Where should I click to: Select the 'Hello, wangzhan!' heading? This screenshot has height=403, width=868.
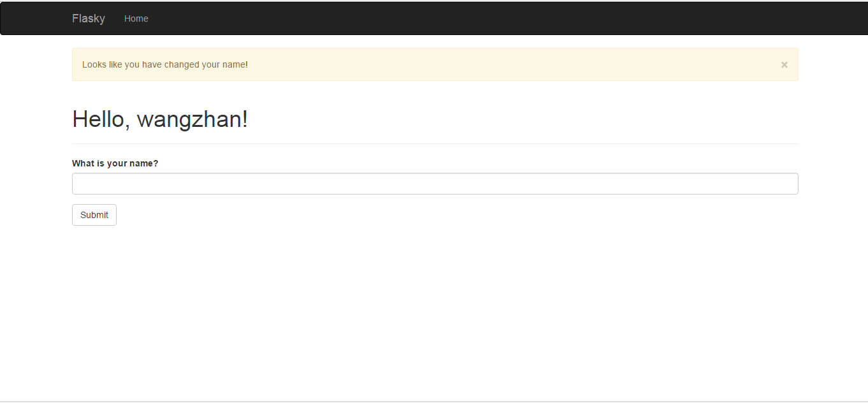click(x=160, y=119)
